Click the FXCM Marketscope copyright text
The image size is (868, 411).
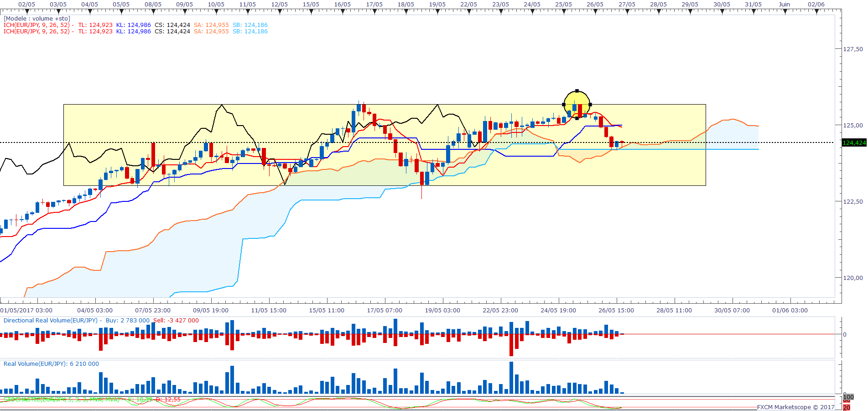[x=795, y=407]
